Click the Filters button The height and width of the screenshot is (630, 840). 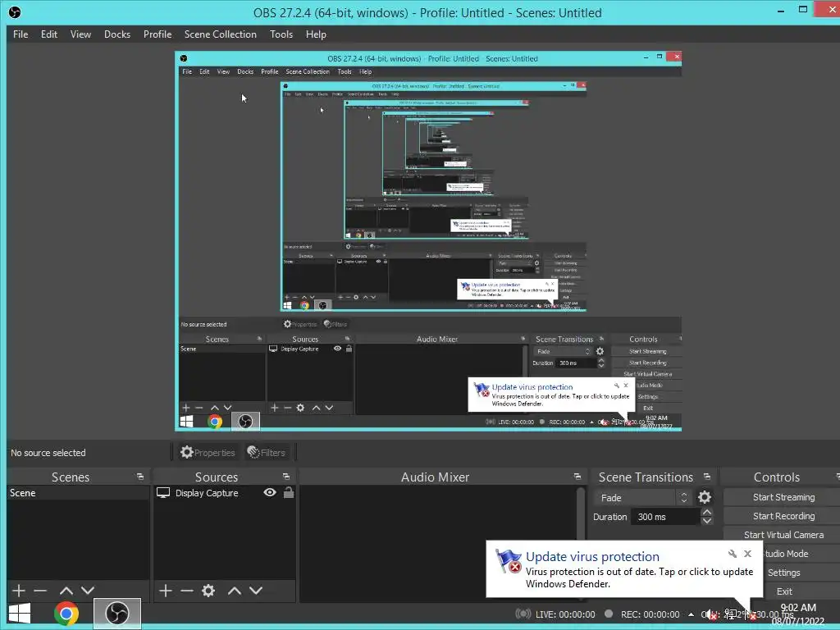coord(267,453)
